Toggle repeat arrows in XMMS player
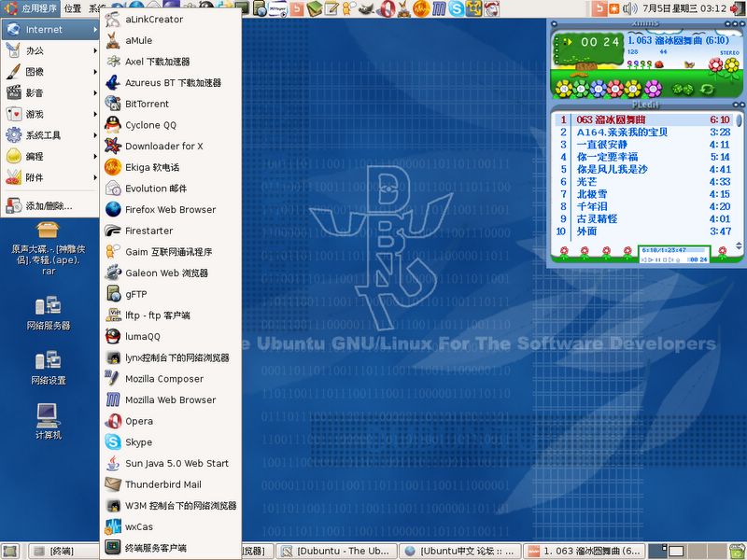This screenshot has width=747, height=560. [707, 89]
